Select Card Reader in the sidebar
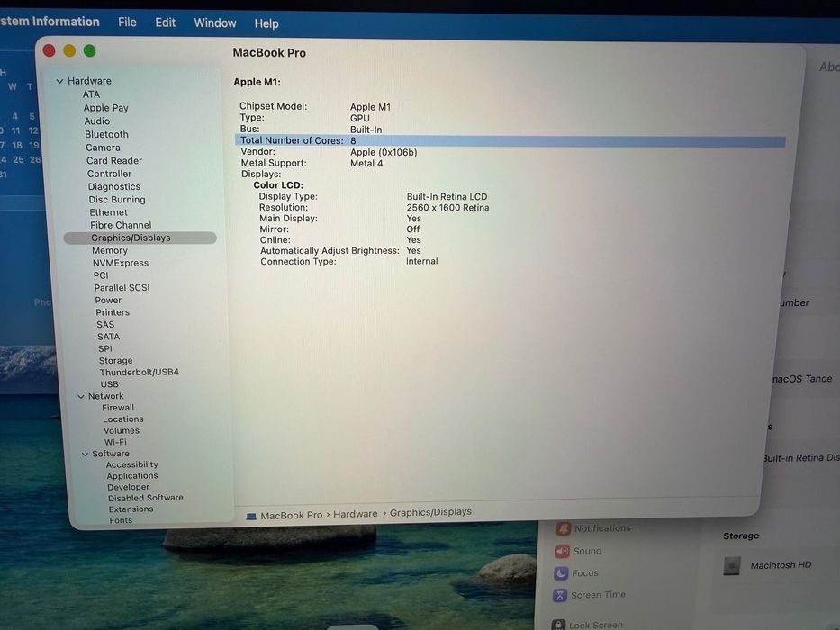The image size is (840, 630). pyautogui.click(x=113, y=161)
